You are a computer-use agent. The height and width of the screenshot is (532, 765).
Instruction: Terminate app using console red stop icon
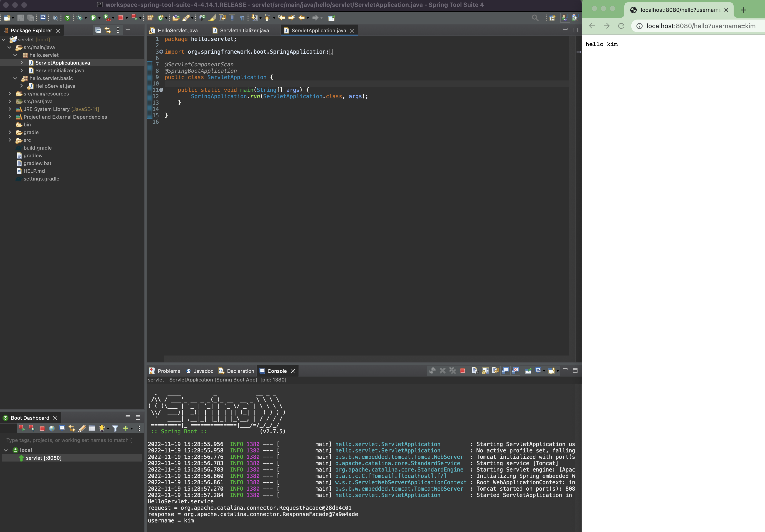coord(462,371)
